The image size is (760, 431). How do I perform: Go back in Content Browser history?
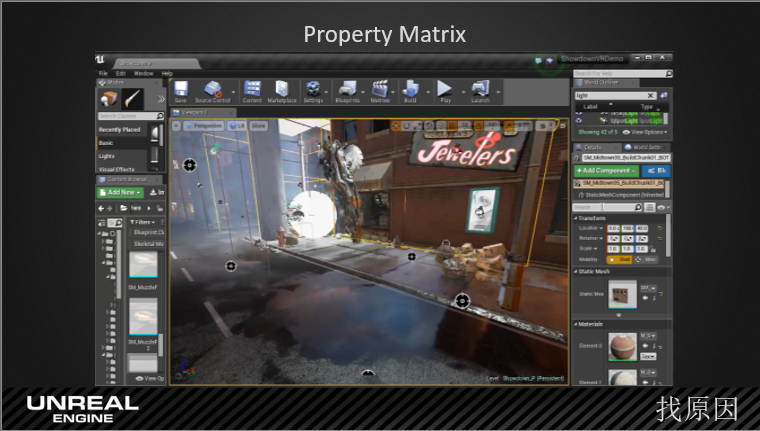pyautogui.click(x=101, y=208)
